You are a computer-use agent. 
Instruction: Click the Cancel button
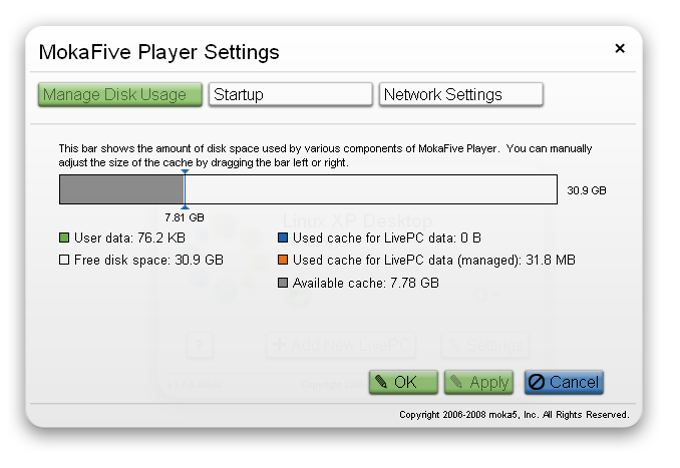(x=564, y=382)
